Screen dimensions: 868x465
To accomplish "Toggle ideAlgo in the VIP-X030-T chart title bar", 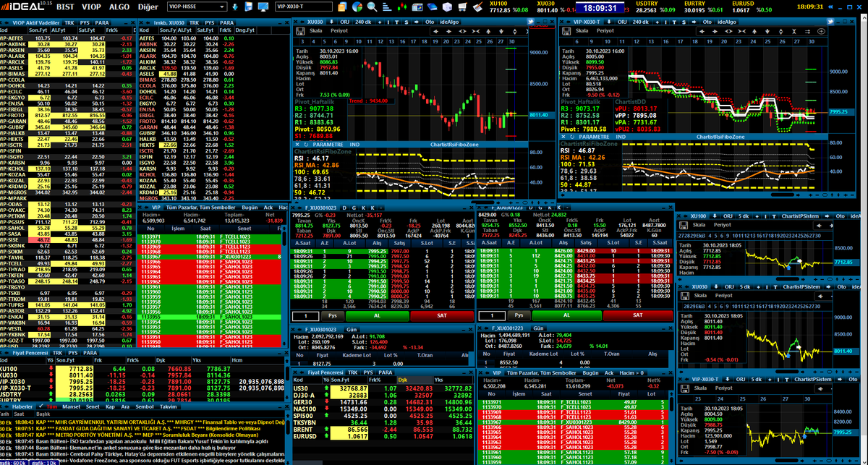I will click(x=727, y=22).
